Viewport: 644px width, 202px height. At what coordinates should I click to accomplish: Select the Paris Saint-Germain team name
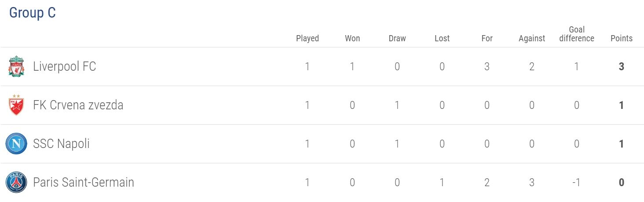(83, 182)
